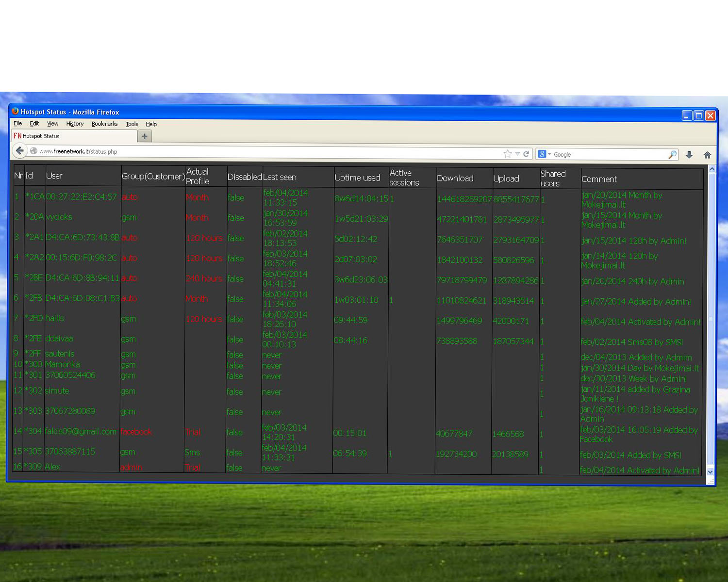Screen dimensions: 728x582
Task: Select user "simute" in the table
Action: tap(57, 391)
